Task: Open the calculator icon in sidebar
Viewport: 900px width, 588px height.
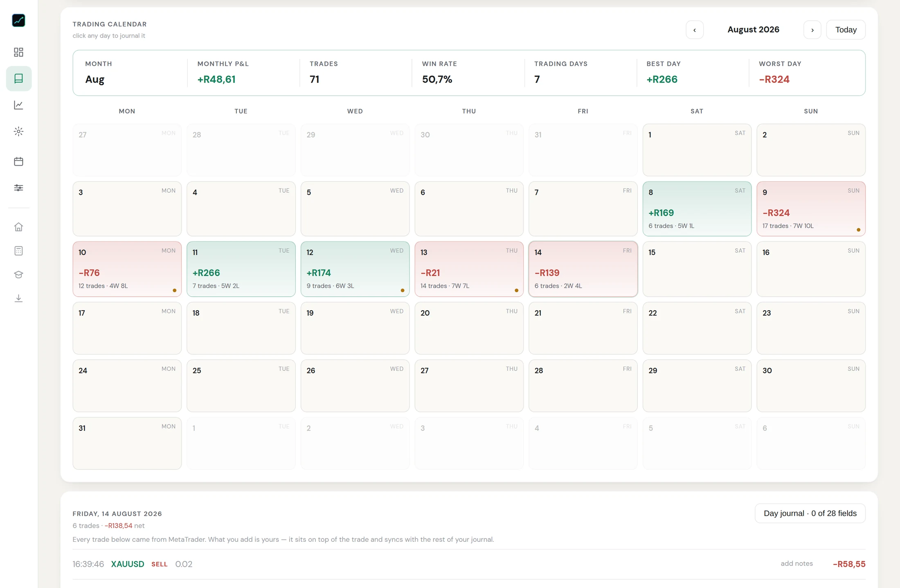Action: point(18,251)
